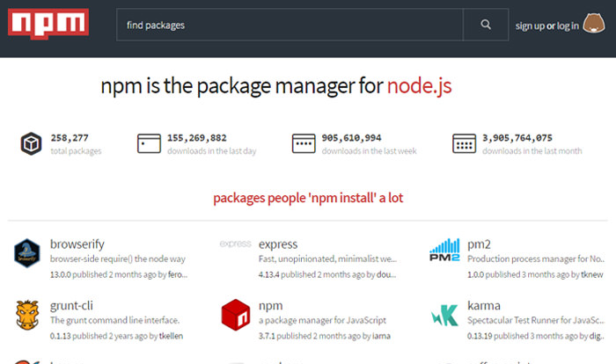The image size is (616, 364).
Task: Click the karma 0.13.19 version text
Action: 480,336
